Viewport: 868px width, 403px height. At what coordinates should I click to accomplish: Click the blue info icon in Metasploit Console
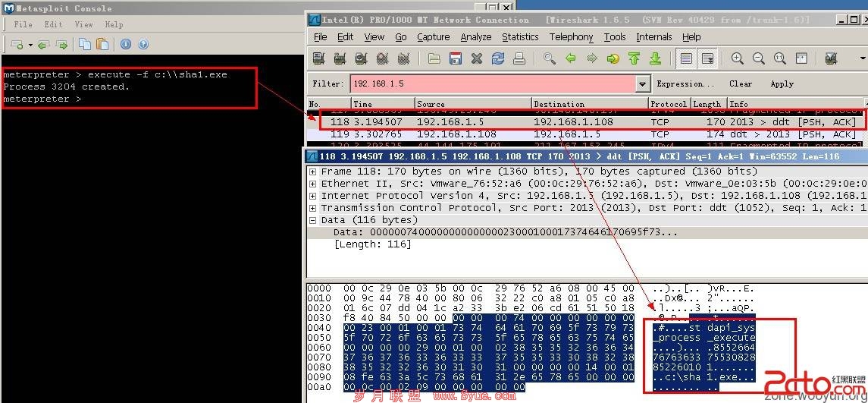(126, 44)
